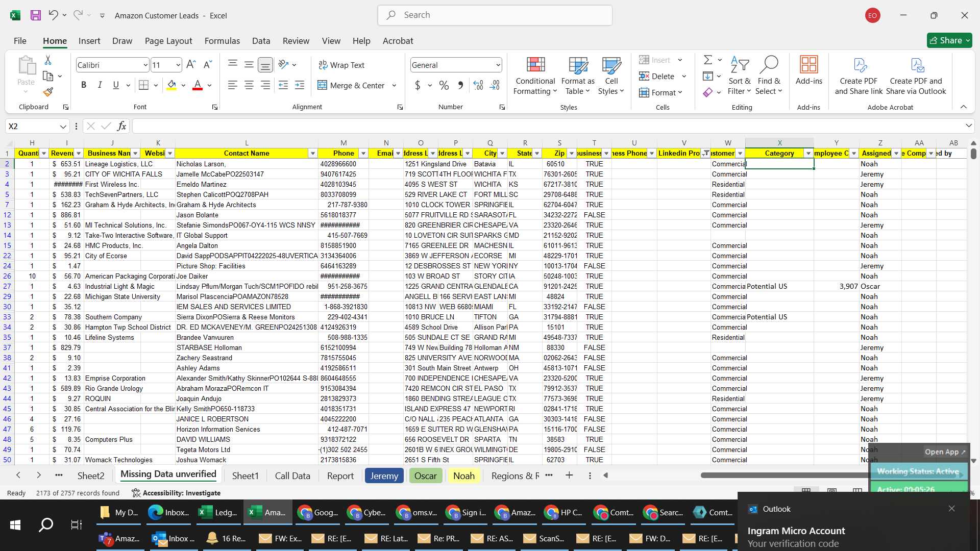Apply Percent Style formatting

coord(444,85)
